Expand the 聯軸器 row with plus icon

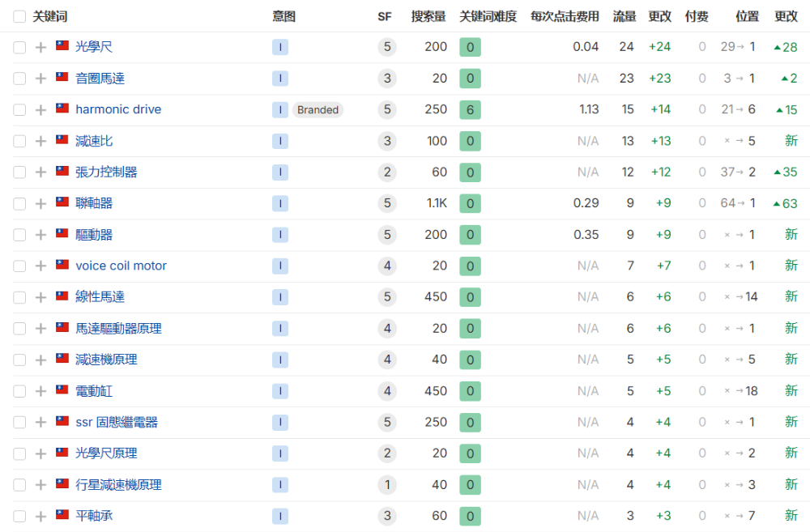(40, 204)
